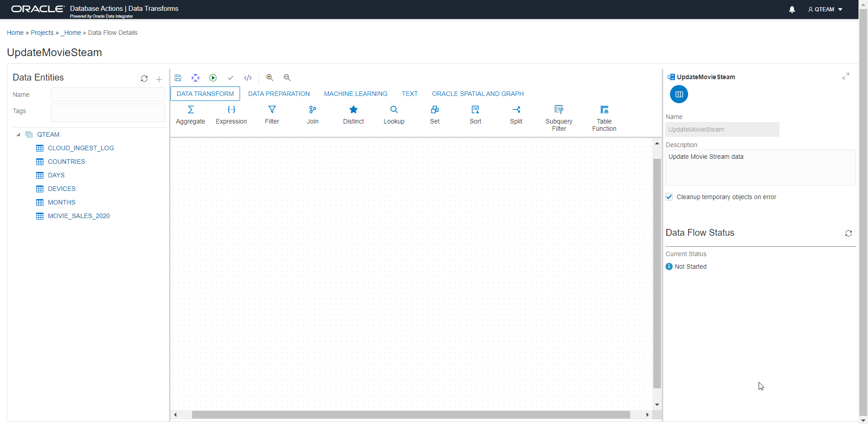The image size is (868, 424).
Task: Click the blue general properties icon
Action: pos(679,94)
